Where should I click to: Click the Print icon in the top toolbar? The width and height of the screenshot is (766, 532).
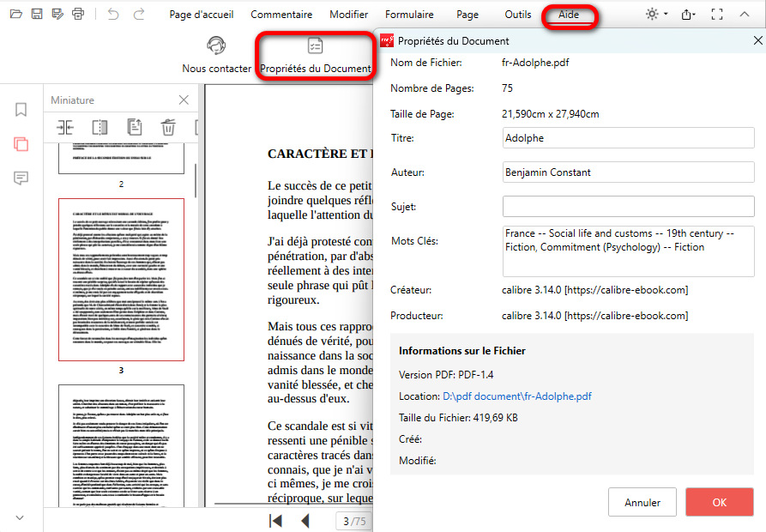coord(79,14)
